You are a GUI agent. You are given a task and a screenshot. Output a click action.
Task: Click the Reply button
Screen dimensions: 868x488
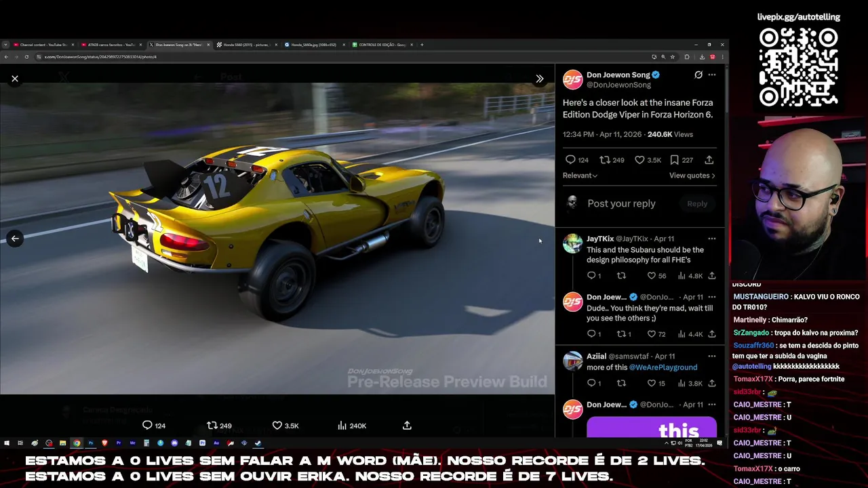click(697, 203)
